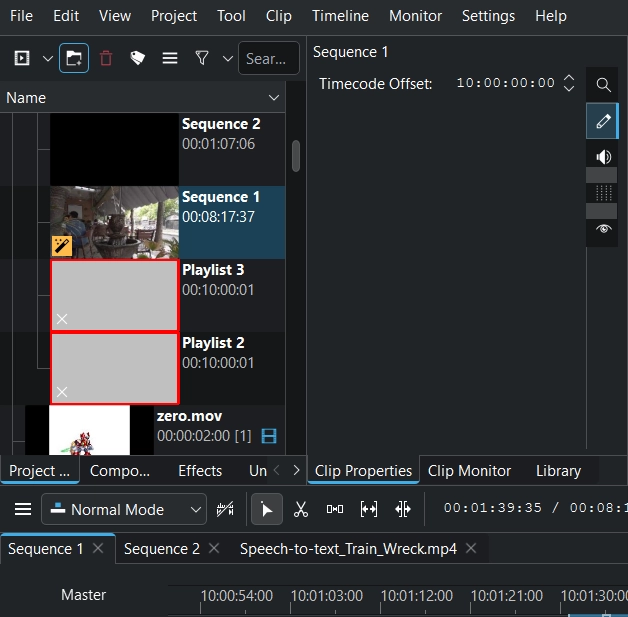Toggle the pencil edit properties button

pyautogui.click(x=603, y=121)
